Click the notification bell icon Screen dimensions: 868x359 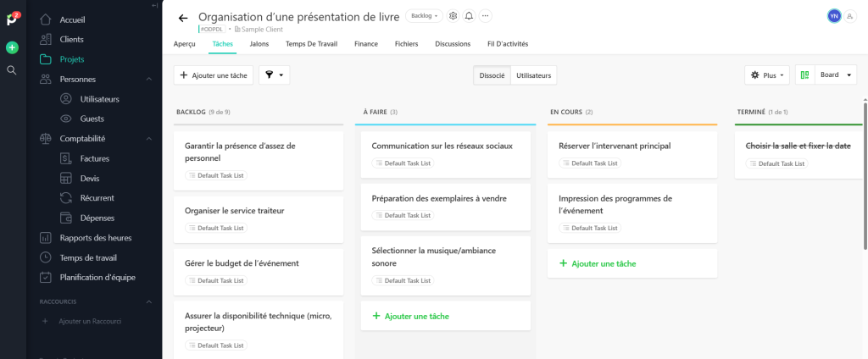(x=469, y=16)
